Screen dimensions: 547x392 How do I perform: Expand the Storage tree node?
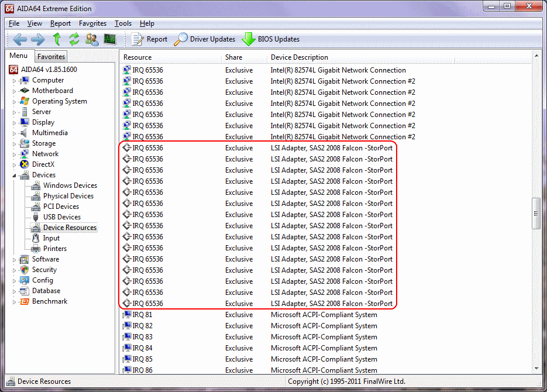[x=14, y=144]
